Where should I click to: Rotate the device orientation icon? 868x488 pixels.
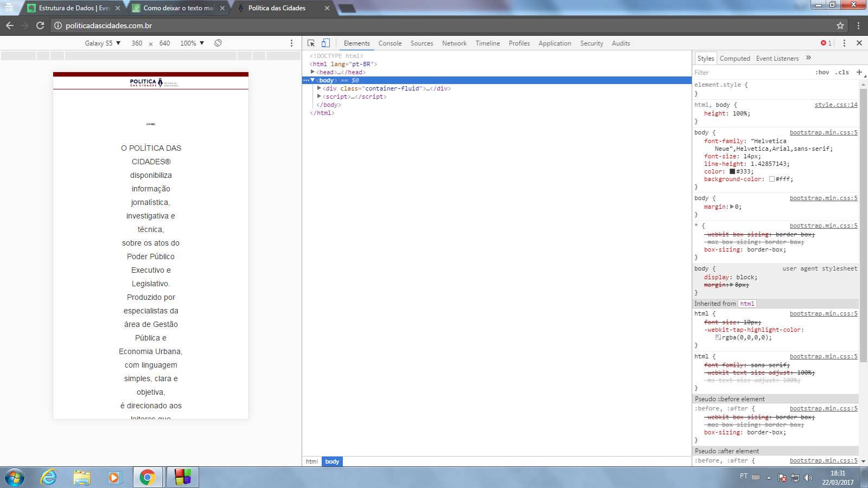[218, 43]
